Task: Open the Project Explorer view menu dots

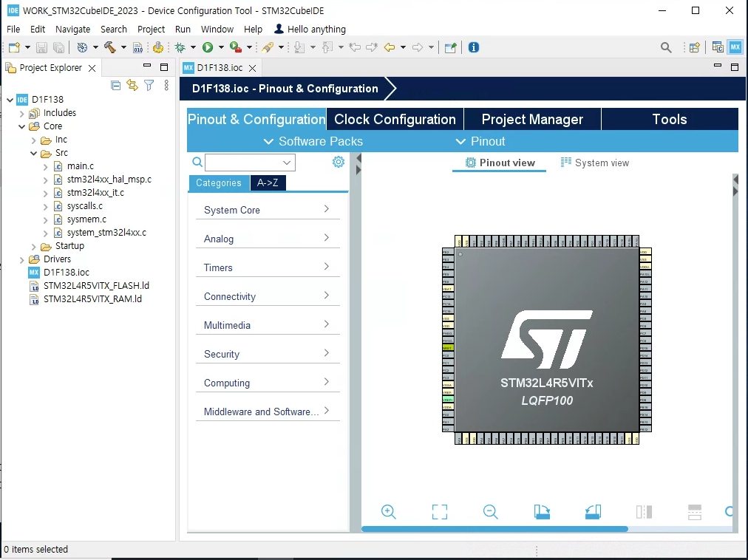Action: coord(166,86)
